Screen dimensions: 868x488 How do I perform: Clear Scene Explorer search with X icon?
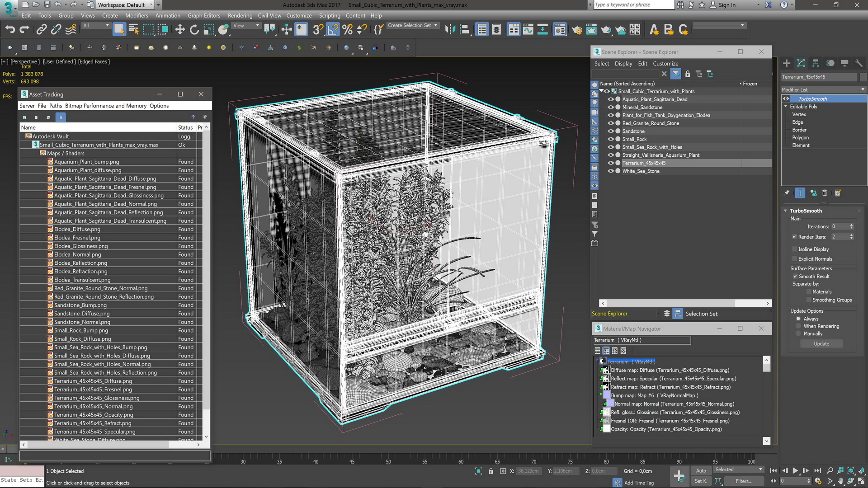(x=664, y=74)
